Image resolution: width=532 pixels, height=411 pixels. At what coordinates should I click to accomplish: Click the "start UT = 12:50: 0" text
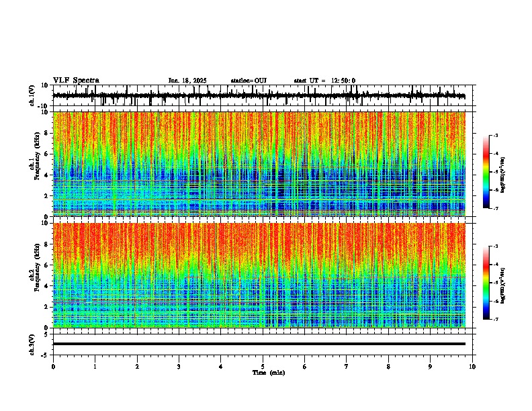[x=324, y=81]
